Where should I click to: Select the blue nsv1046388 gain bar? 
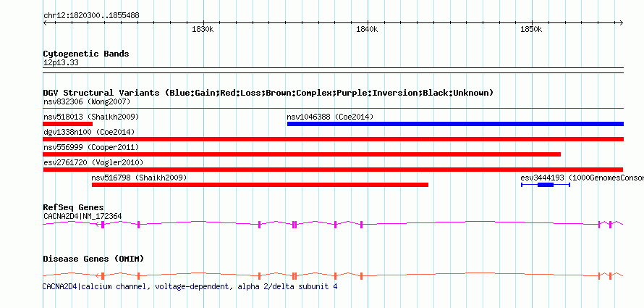[455, 124]
